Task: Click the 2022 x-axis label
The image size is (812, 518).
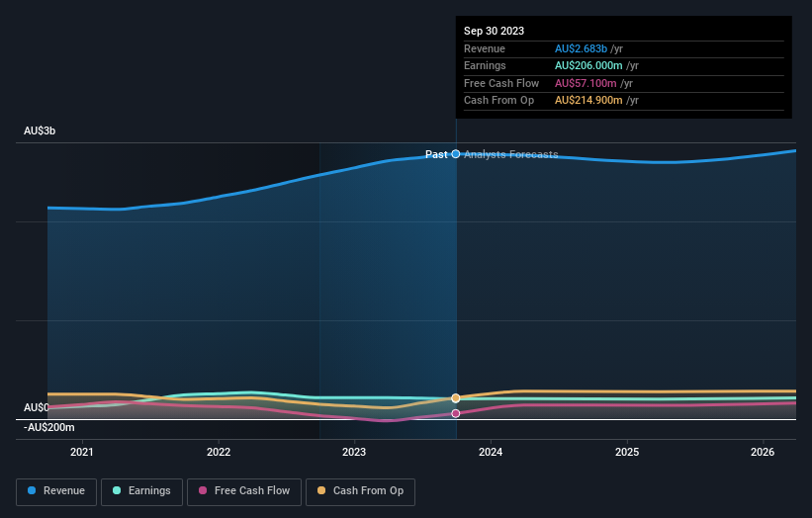Action: pos(219,453)
